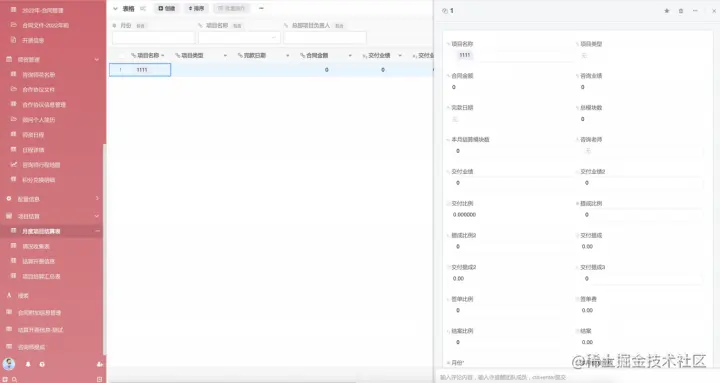Click the 项目类型 field in detail panel

[x=639, y=55]
